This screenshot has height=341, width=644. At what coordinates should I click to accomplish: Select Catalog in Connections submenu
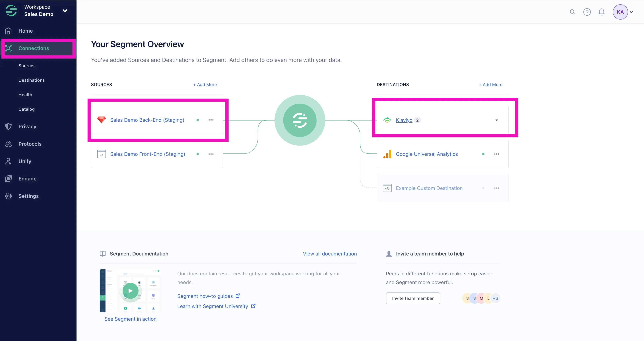coord(26,109)
